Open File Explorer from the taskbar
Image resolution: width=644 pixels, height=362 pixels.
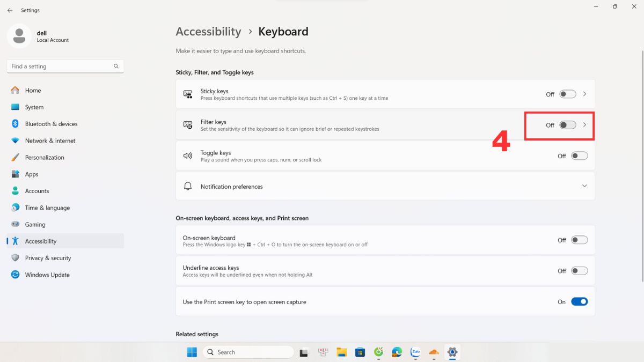click(x=341, y=352)
